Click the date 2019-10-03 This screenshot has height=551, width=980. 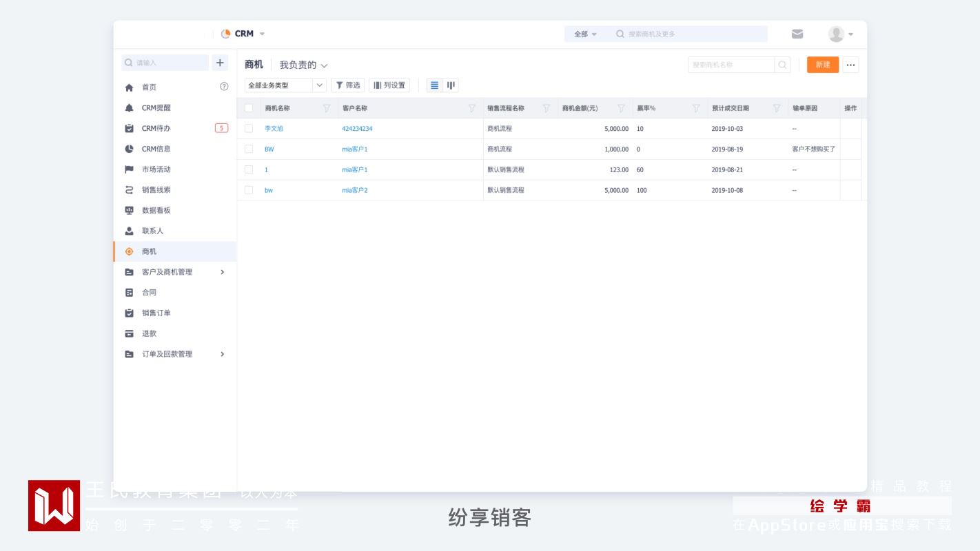point(727,129)
